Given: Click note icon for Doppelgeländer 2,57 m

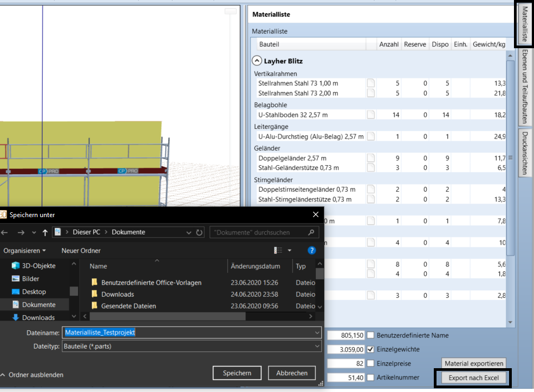Looking at the screenshot, I should click(x=371, y=158).
